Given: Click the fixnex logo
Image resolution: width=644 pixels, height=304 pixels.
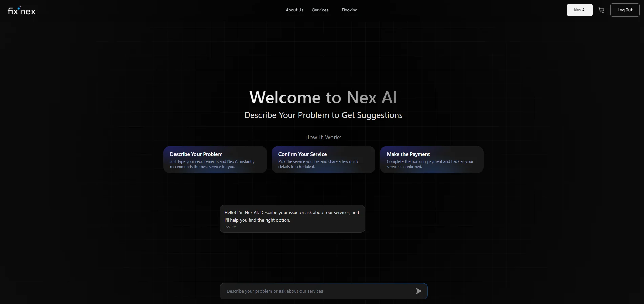Looking at the screenshot, I should click(22, 11).
